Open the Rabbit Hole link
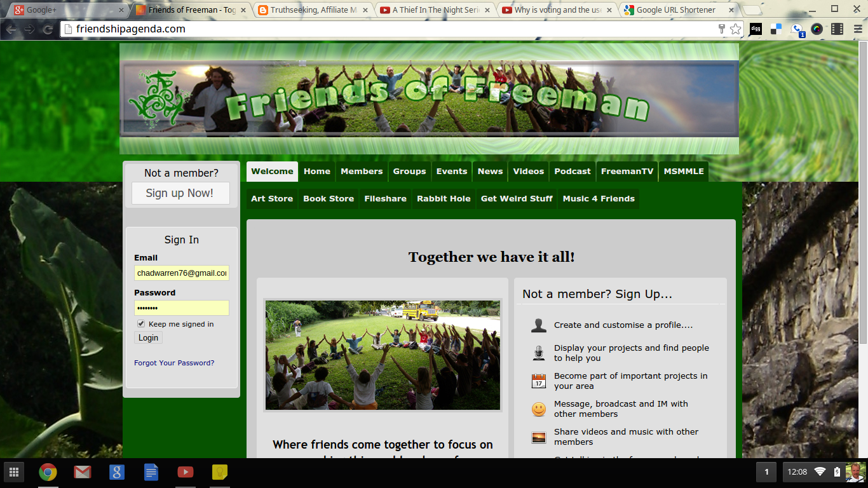This screenshot has width=868, height=488. pos(444,198)
